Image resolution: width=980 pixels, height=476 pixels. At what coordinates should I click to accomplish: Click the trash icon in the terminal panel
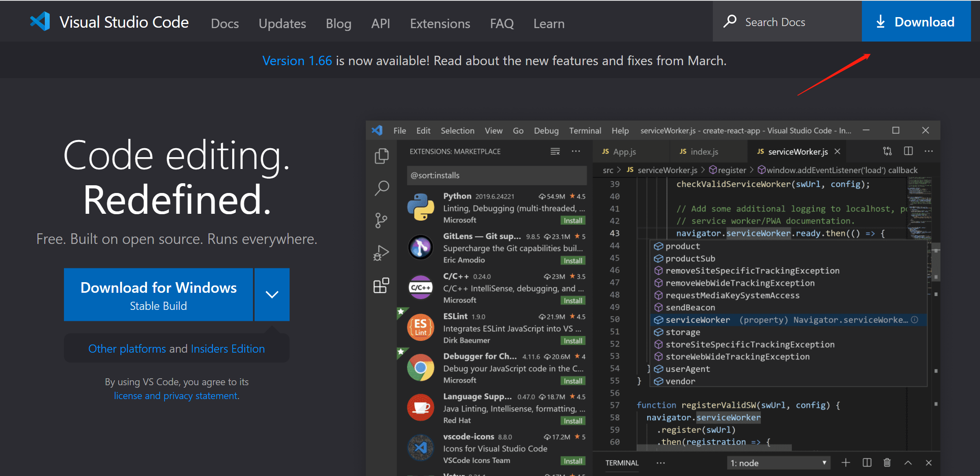(x=887, y=463)
